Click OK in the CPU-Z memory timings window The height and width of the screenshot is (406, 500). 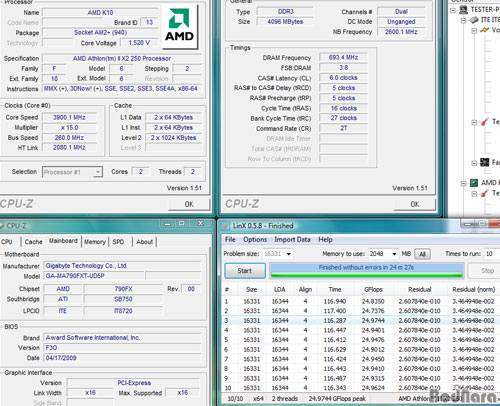pos(415,204)
